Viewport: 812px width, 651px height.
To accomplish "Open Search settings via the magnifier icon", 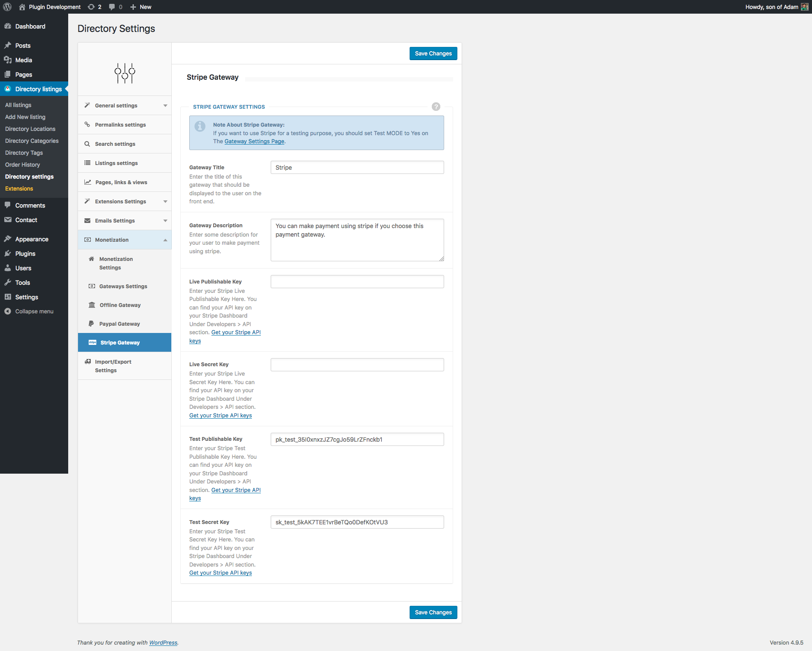I will pos(88,144).
